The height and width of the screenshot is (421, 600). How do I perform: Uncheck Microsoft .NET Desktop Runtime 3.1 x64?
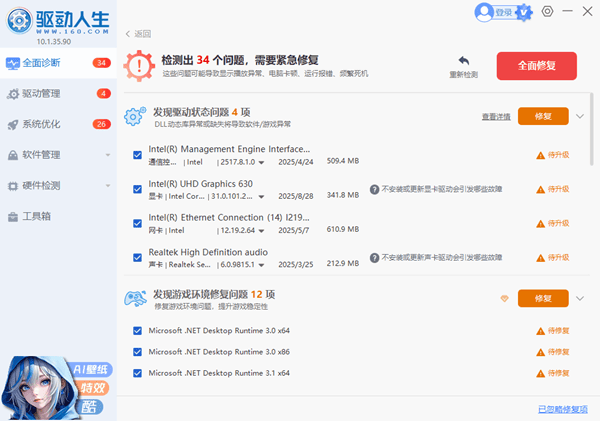(x=137, y=372)
